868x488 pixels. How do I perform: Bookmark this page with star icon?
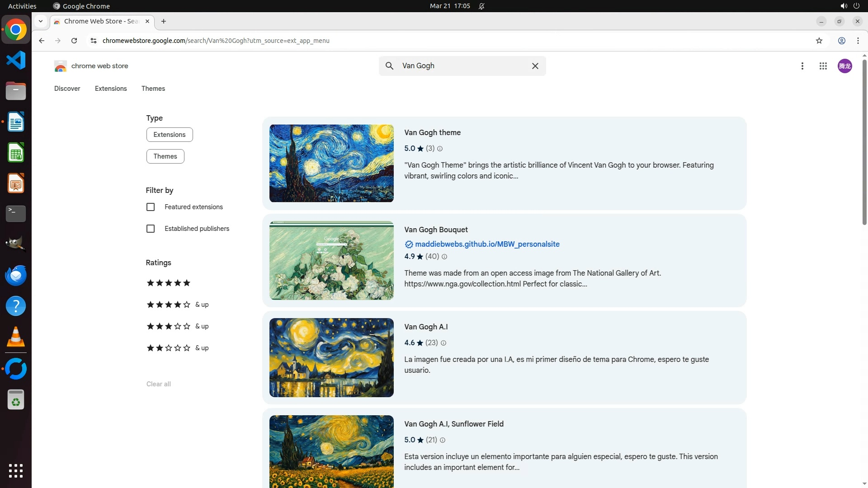click(x=819, y=41)
